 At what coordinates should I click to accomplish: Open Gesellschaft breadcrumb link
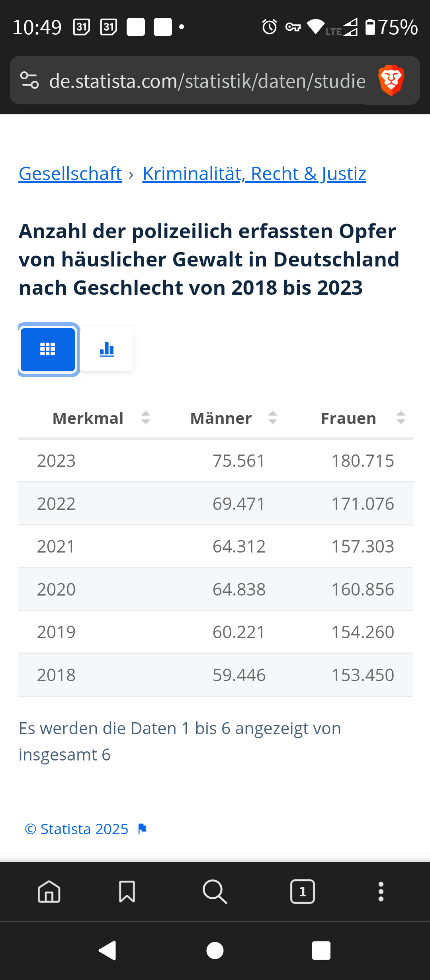coord(70,174)
